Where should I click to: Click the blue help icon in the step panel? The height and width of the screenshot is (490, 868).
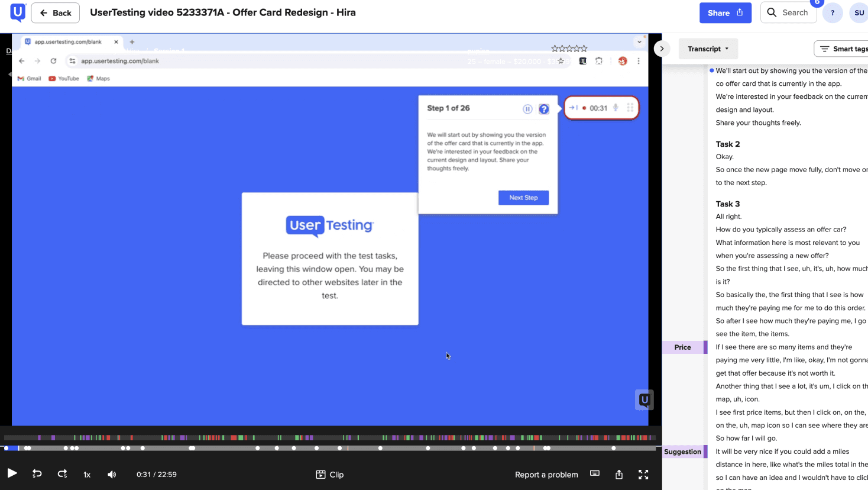click(544, 109)
